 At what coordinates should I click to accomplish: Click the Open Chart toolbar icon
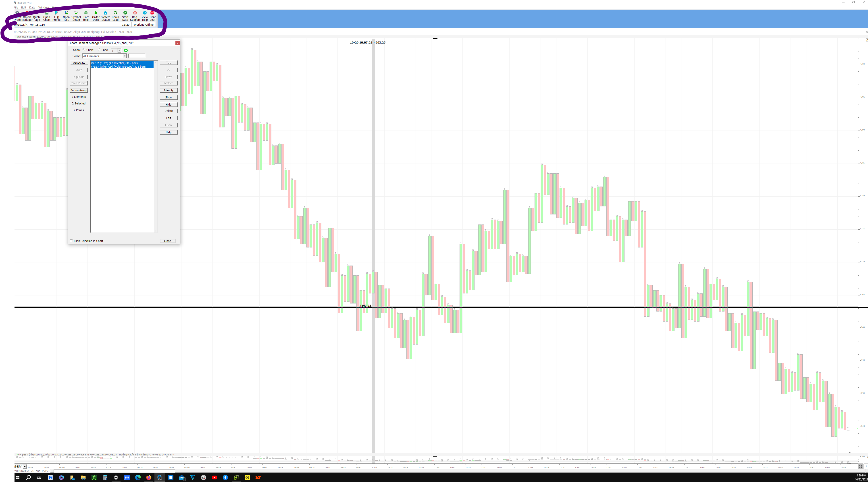[x=46, y=16]
